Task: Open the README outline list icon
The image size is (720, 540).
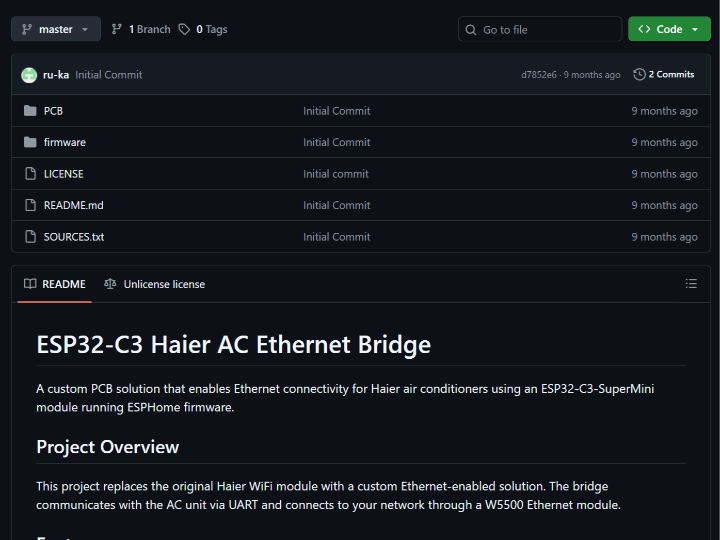Action: click(691, 284)
